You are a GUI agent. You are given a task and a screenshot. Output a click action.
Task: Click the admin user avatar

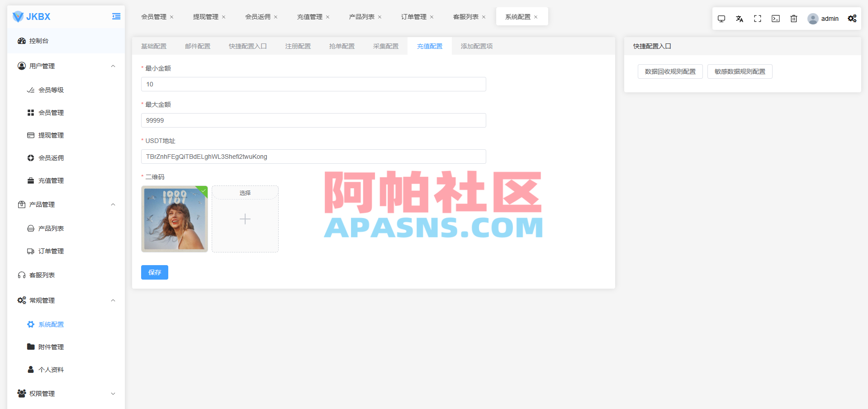[x=813, y=19]
